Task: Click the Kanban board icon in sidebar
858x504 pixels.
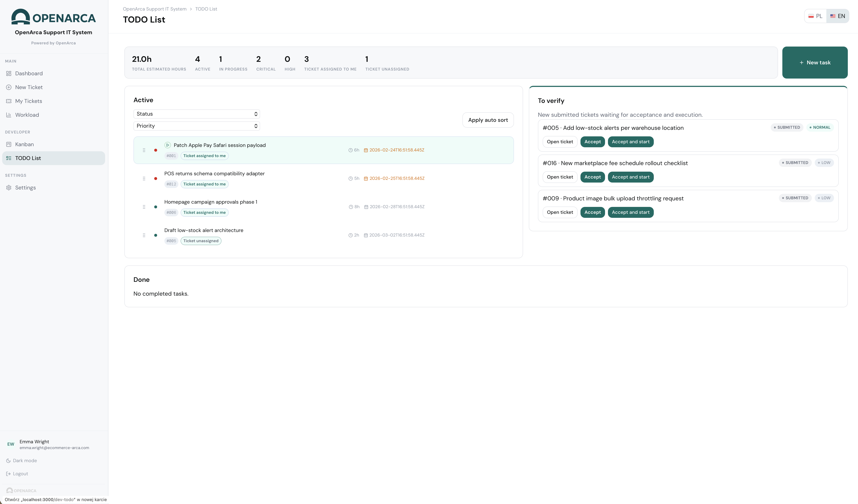Action: (9, 144)
